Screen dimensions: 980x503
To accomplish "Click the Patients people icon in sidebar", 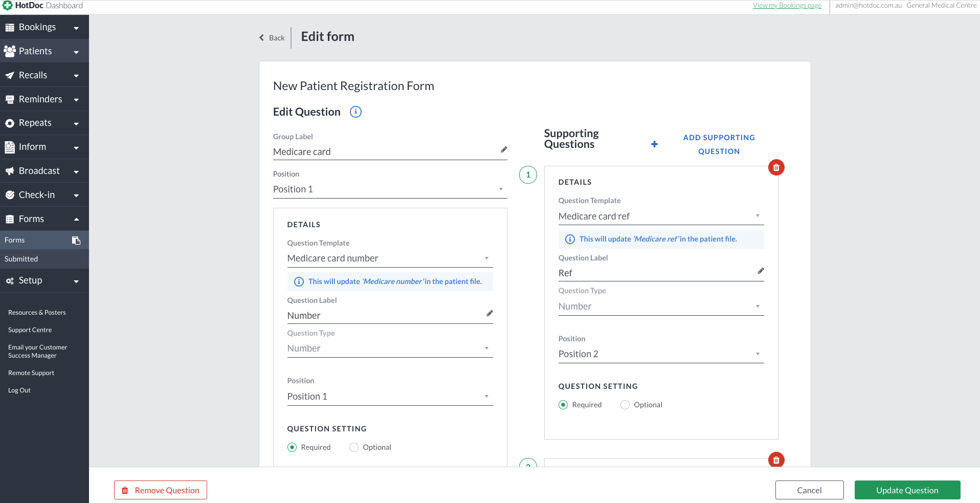I will click(x=10, y=51).
